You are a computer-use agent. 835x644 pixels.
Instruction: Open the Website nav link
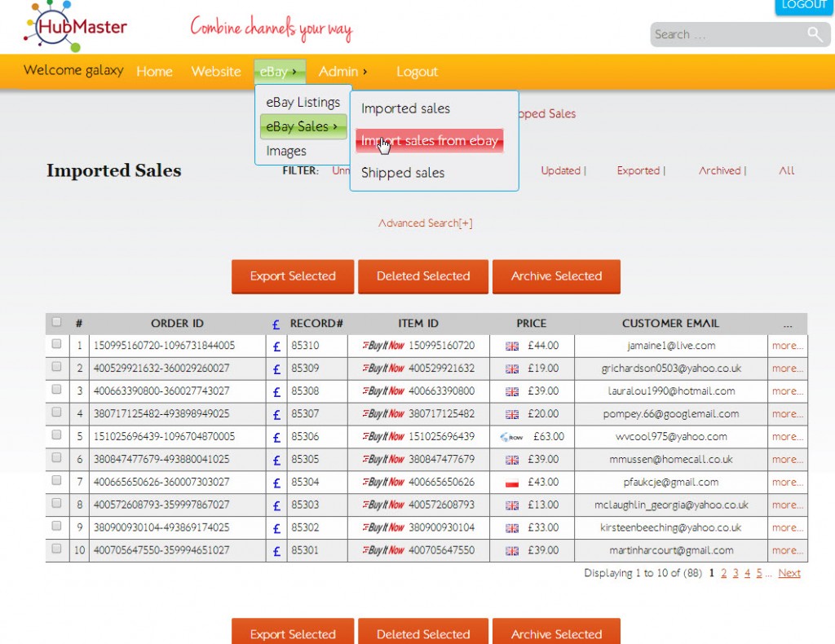pos(216,71)
